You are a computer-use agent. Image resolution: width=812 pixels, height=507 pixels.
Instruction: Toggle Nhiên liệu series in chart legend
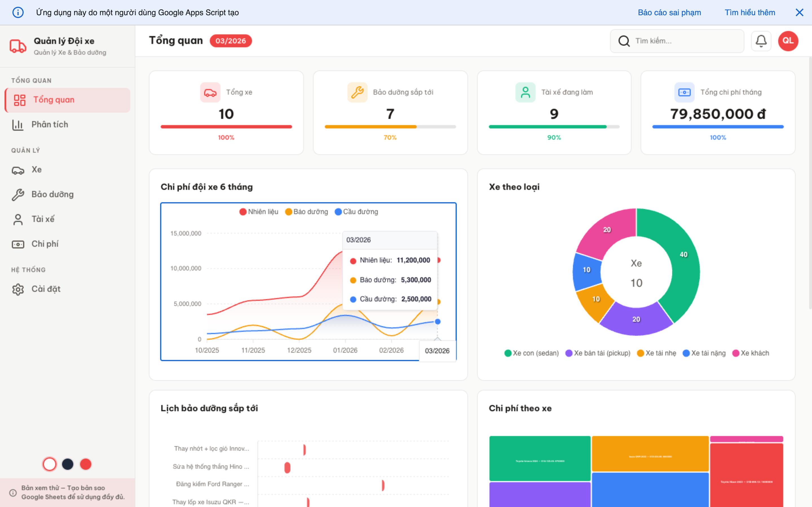tap(259, 212)
